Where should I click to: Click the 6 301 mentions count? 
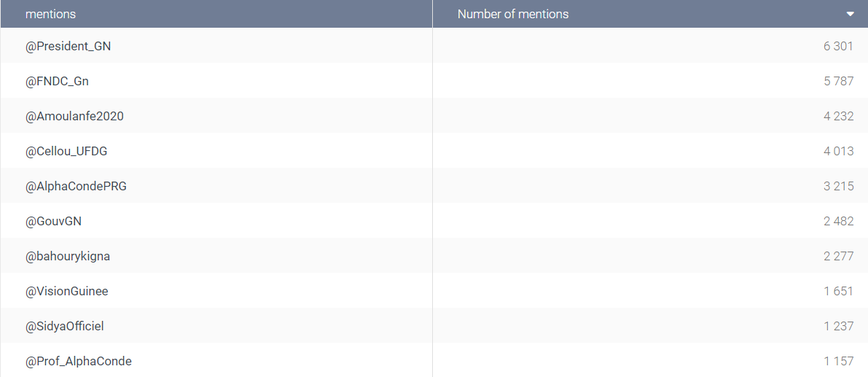tap(838, 47)
